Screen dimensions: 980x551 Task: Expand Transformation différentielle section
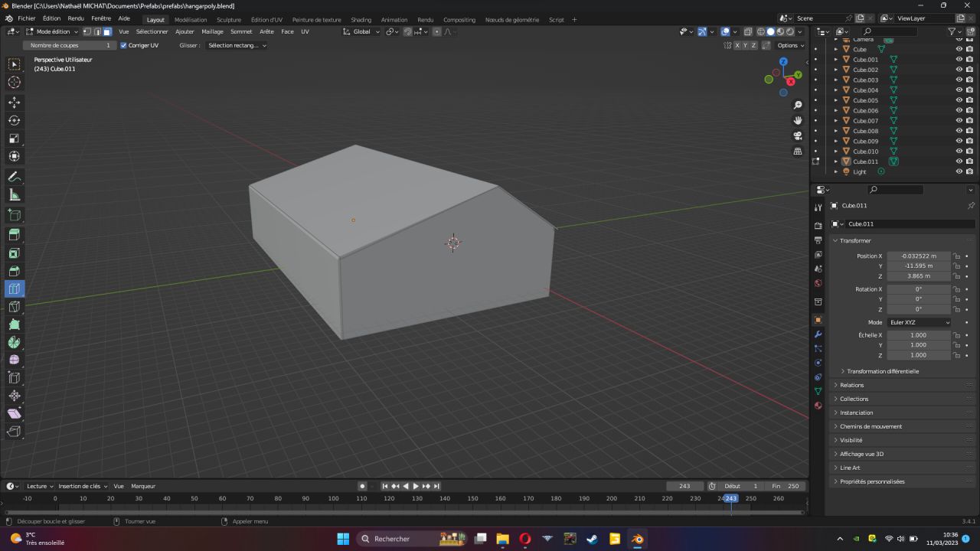click(x=882, y=371)
